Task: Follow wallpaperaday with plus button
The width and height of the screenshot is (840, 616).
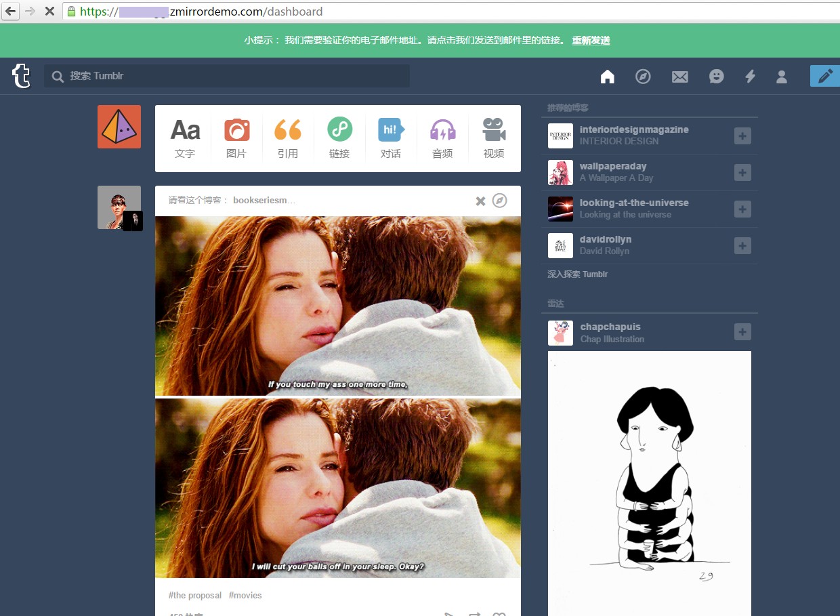Action: point(742,173)
